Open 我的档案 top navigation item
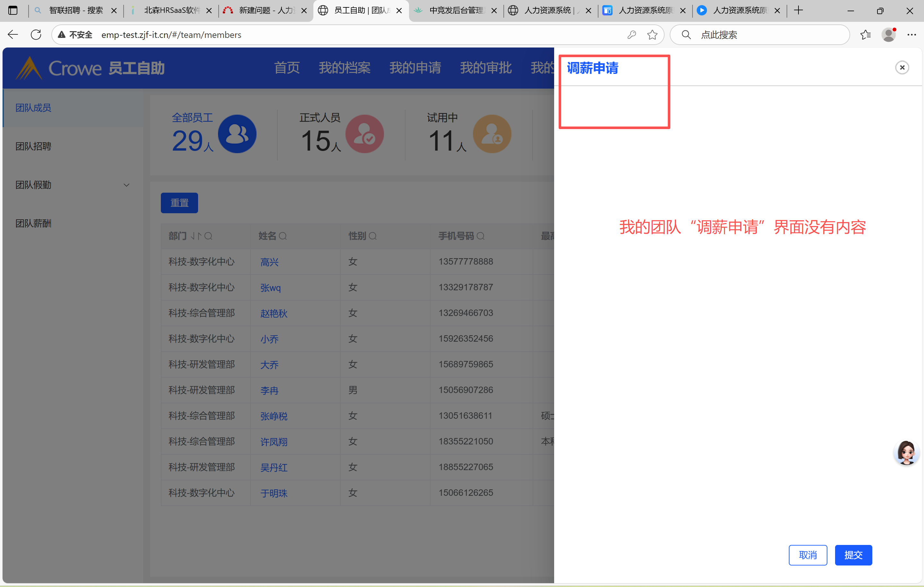Image resolution: width=924 pixels, height=587 pixels. tap(344, 68)
